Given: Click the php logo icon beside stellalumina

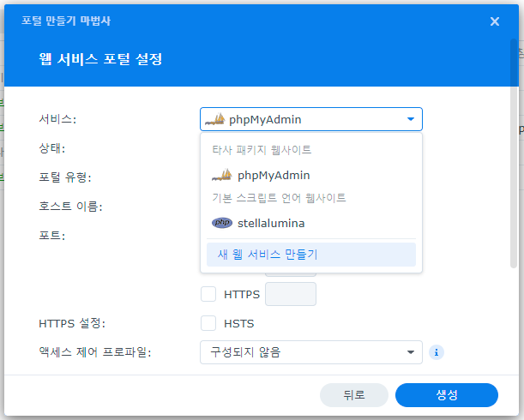Looking at the screenshot, I should [221, 223].
